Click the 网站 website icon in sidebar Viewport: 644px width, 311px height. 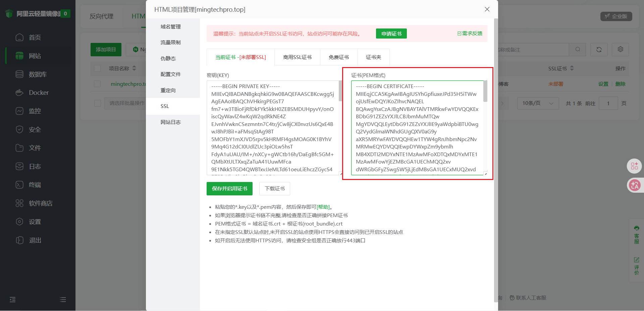[x=19, y=56]
